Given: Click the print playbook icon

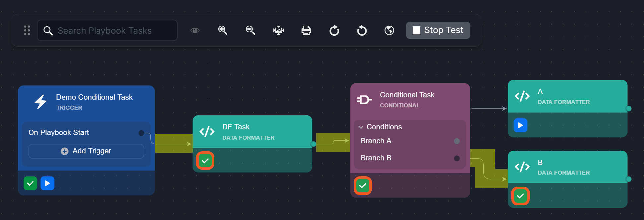Looking at the screenshot, I should pyautogui.click(x=306, y=30).
